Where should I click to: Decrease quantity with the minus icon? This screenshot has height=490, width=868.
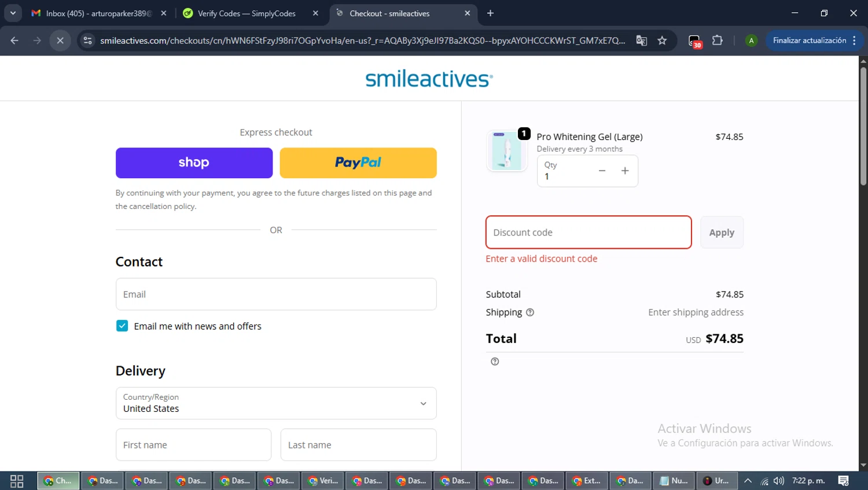point(602,171)
